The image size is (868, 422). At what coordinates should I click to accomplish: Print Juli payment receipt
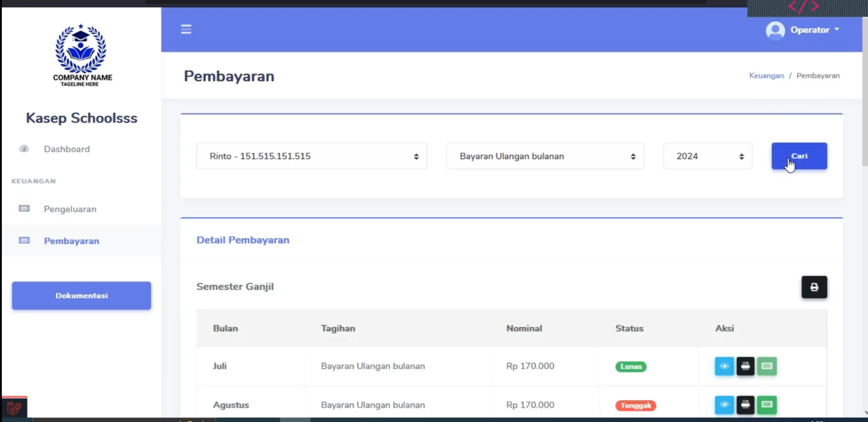point(745,366)
